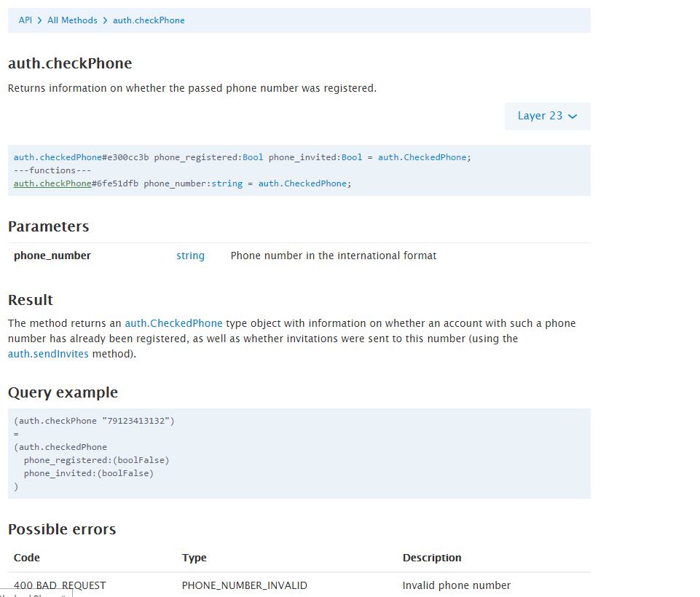The width and height of the screenshot is (700, 597).
Task: Open the string type link in Parameters table
Action: point(190,256)
